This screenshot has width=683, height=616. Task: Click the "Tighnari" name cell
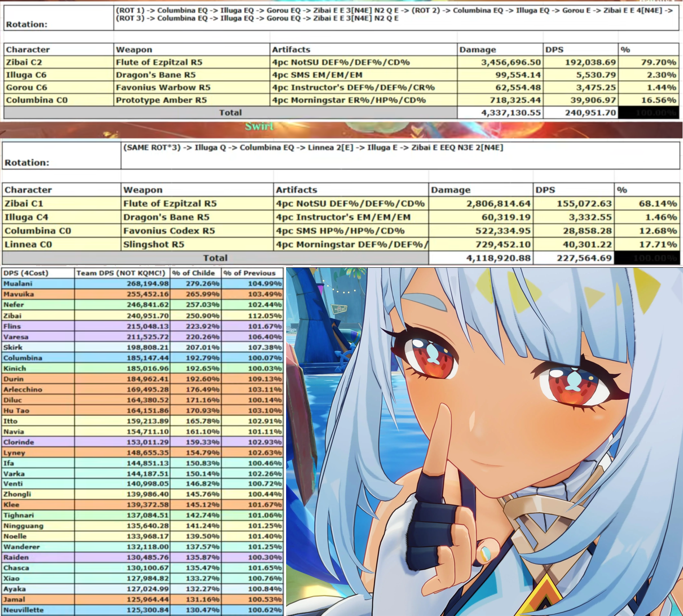click(x=38, y=515)
